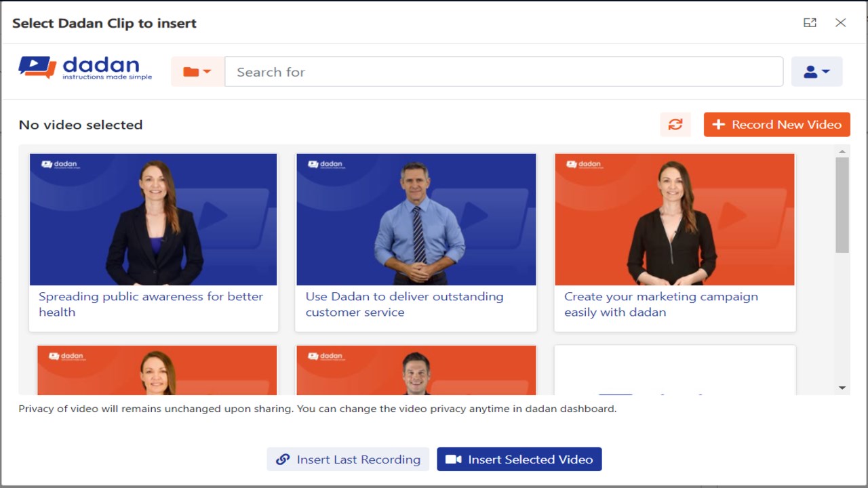Refresh the video list

675,125
